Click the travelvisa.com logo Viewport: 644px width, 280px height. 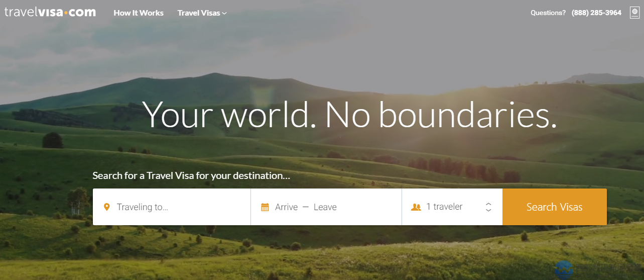[x=50, y=13]
